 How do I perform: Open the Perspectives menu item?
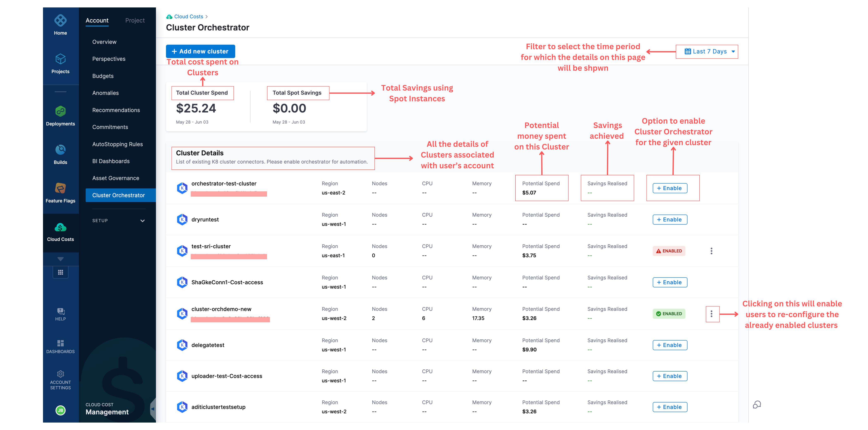[x=108, y=59]
